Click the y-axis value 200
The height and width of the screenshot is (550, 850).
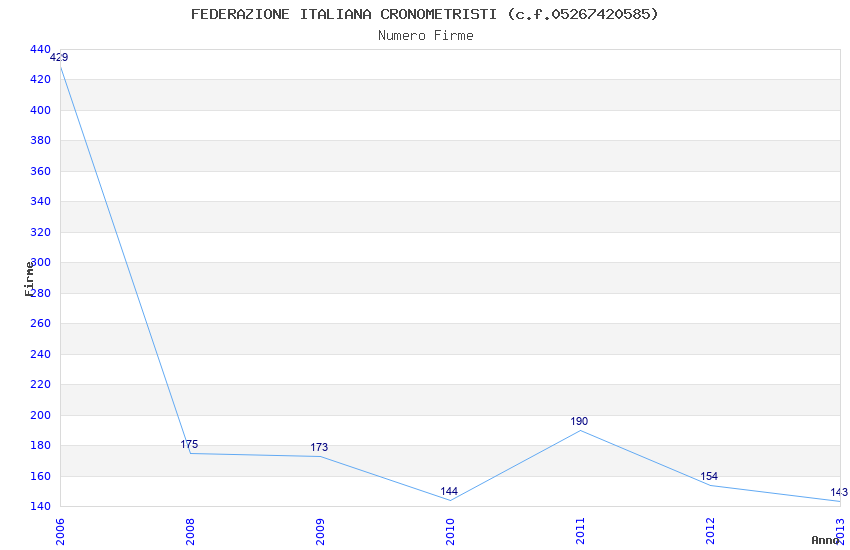tap(41, 415)
